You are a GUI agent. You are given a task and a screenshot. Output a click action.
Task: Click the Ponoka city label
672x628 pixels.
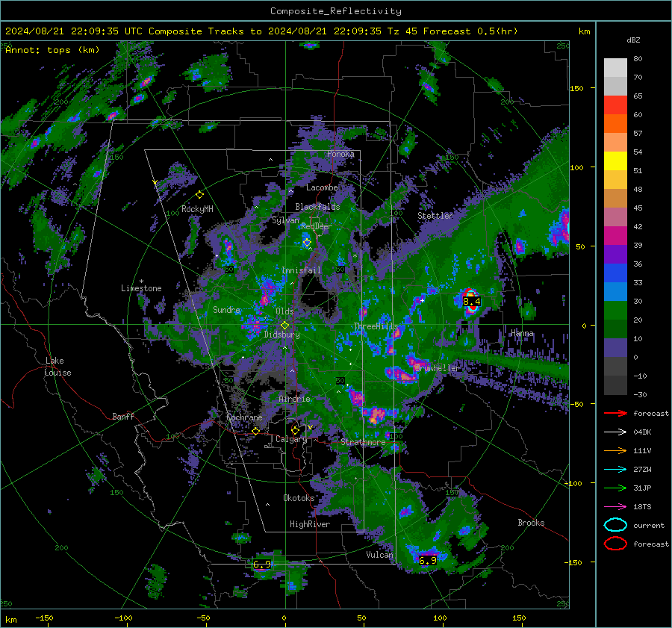click(x=340, y=154)
